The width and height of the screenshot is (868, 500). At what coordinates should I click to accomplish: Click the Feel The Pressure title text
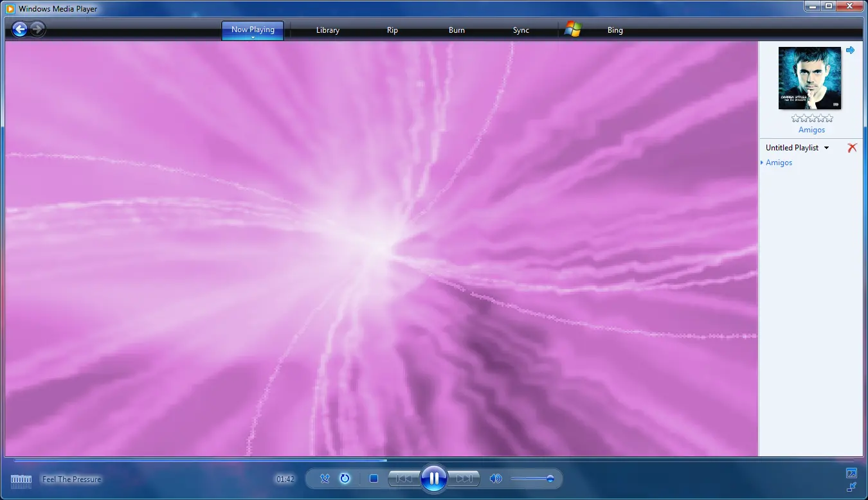click(x=72, y=479)
